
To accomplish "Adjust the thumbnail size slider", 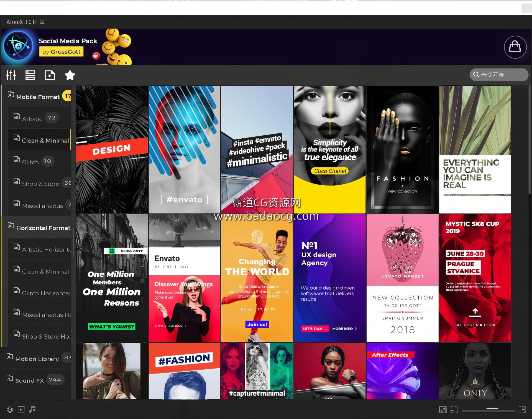I will coord(488,410).
